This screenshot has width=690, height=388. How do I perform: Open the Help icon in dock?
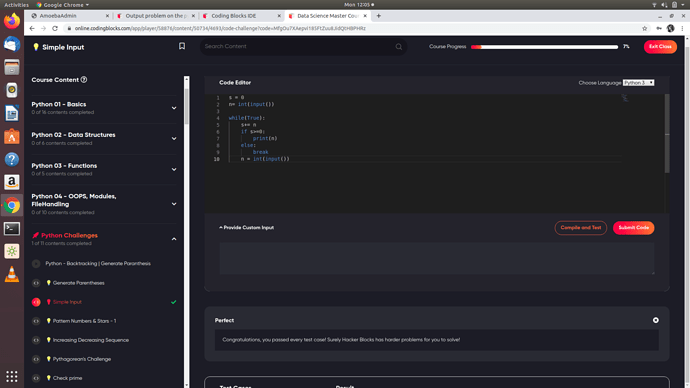coord(12,159)
